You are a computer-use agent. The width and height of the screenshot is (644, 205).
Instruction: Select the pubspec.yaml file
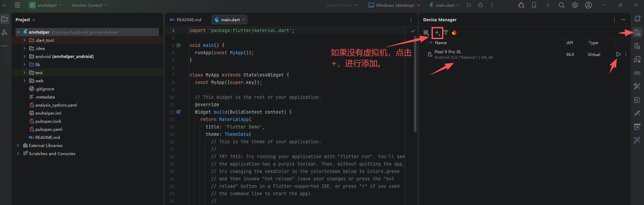[x=46, y=129]
